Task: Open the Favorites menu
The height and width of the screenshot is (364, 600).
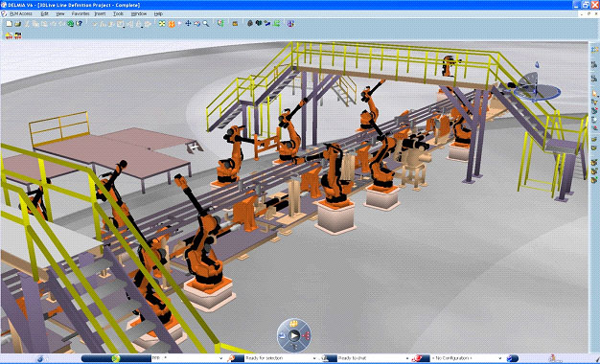Action: (x=81, y=13)
